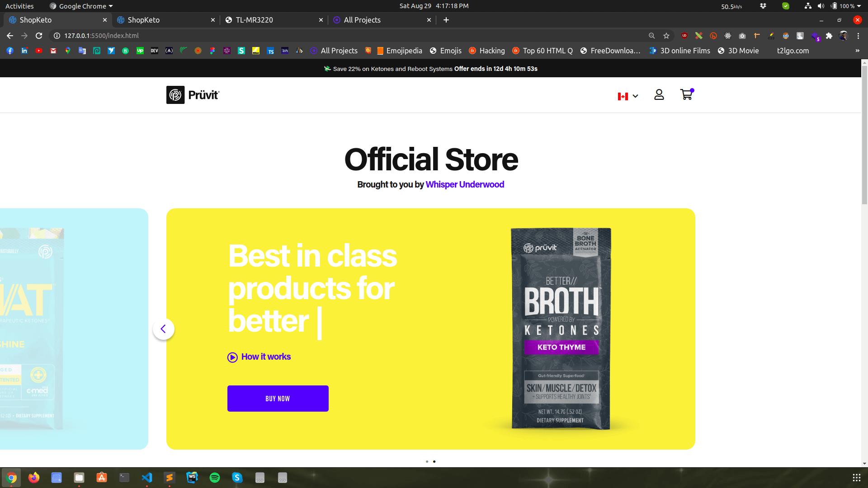Bookmark this page with the star icon
868x488 pixels.
click(666, 36)
